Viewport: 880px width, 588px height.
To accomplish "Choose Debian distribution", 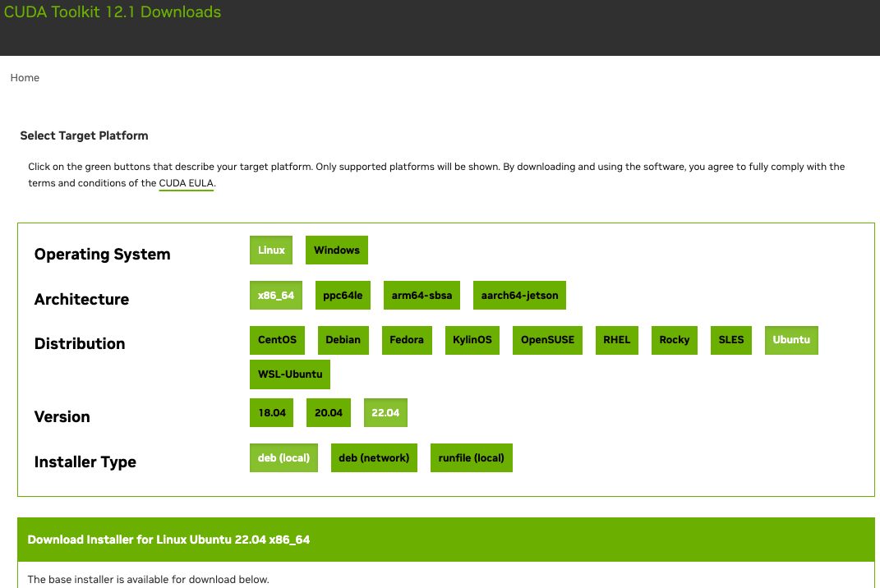I will tap(343, 340).
